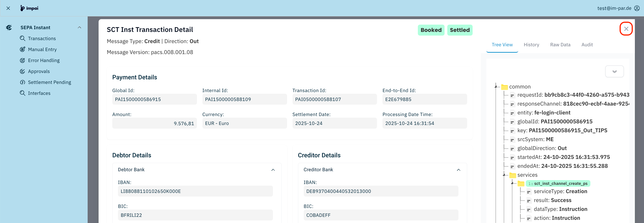Click the Global Id field
This screenshot has width=644, height=223.
point(154,99)
